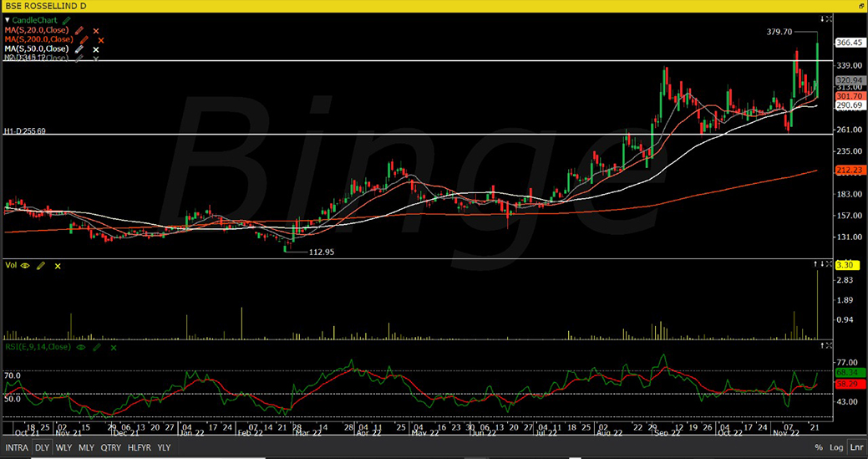Select the DLY daily timeframe tab

pyautogui.click(x=42, y=447)
